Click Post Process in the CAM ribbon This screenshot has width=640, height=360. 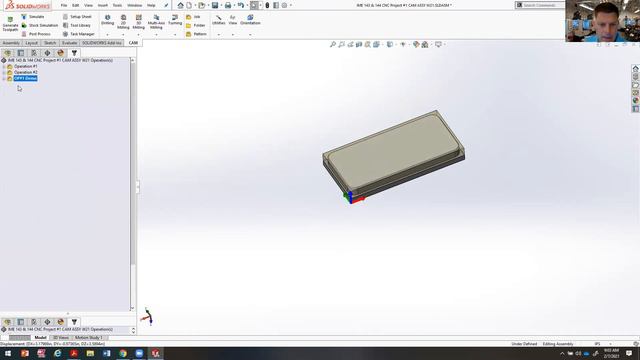(x=36, y=34)
